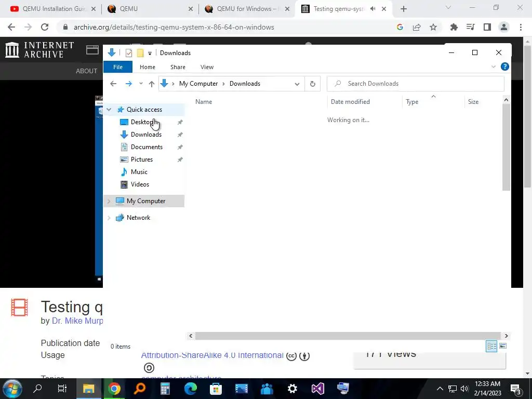Screen dimensions: 532x399
Task: Expand the Network tree node
Action: pyautogui.click(x=109, y=218)
